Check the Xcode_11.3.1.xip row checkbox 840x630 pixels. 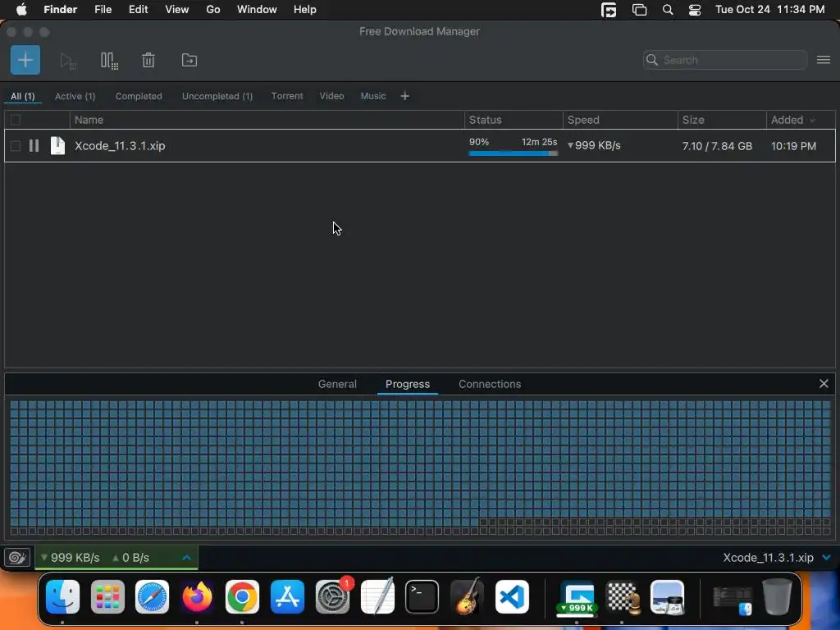(16, 146)
